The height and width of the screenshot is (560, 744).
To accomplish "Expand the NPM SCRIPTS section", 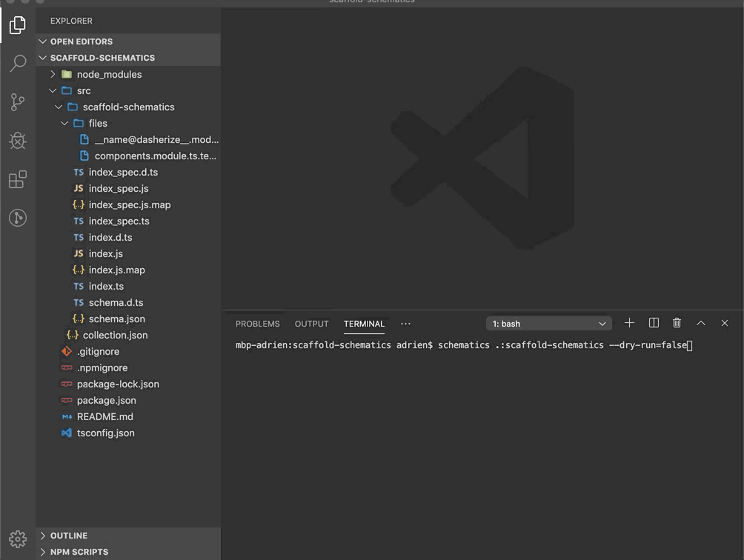I will tap(43, 552).
